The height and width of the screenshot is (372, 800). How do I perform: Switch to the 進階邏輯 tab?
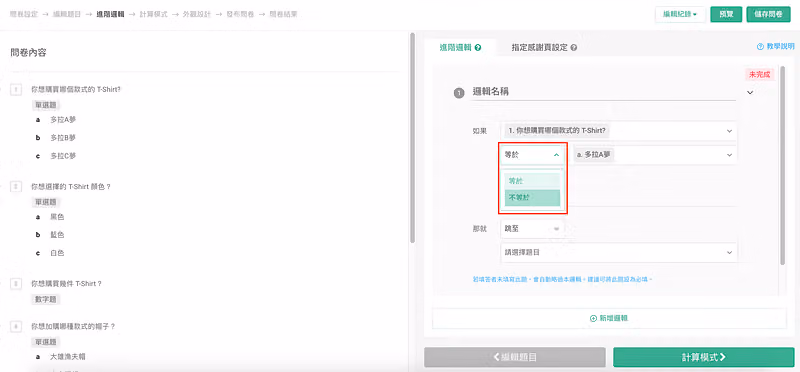pos(460,48)
